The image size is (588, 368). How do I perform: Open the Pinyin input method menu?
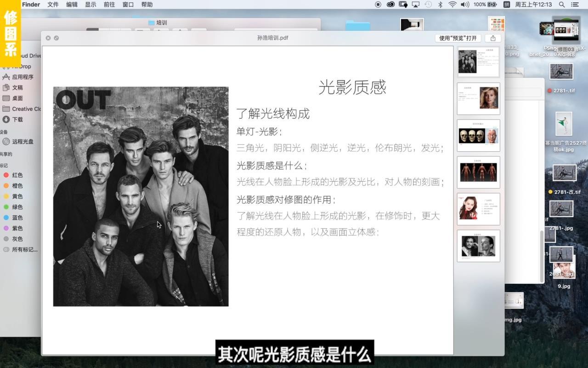pyautogui.click(x=507, y=5)
